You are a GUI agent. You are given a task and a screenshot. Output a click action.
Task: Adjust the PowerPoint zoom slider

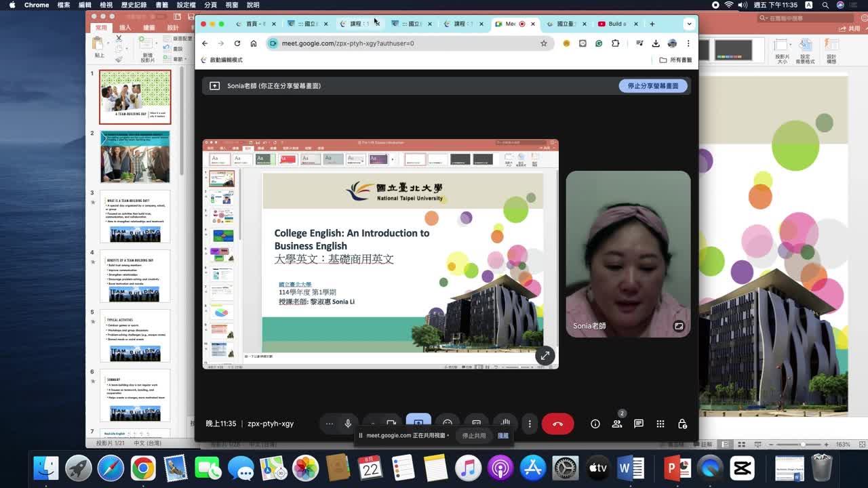(802, 445)
